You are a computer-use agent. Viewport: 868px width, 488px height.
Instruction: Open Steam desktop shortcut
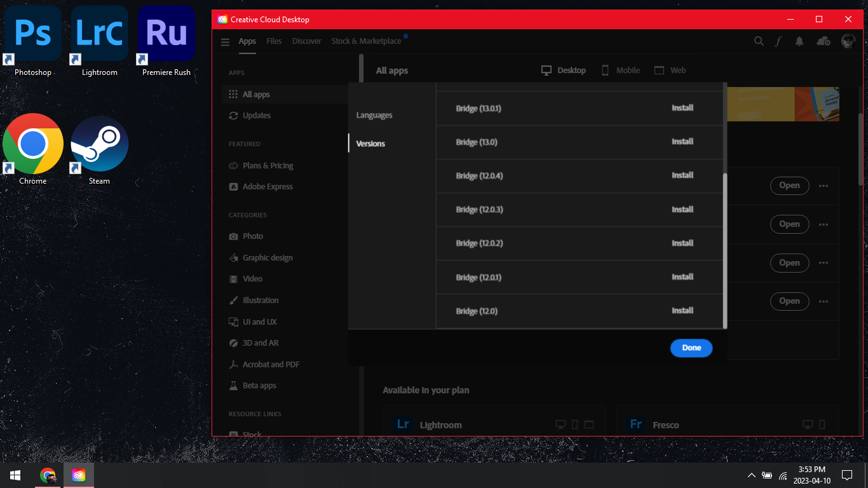coord(100,150)
